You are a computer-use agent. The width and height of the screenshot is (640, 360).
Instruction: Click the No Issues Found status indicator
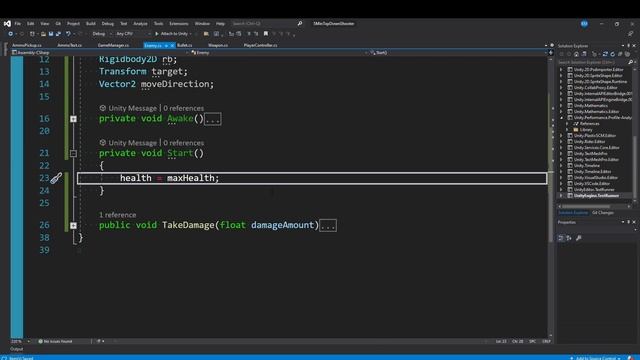[55, 341]
